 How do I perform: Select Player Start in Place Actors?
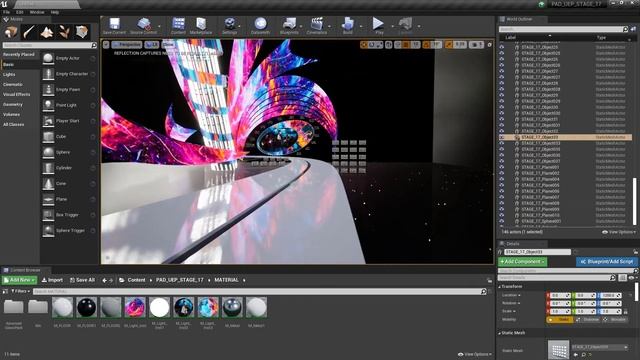[x=68, y=121]
